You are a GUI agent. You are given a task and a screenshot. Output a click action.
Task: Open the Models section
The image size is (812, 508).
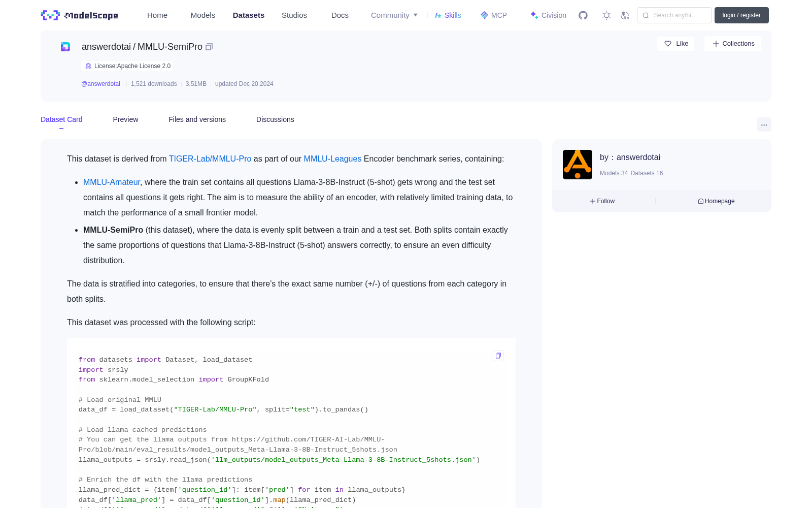pyautogui.click(x=203, y=15)
